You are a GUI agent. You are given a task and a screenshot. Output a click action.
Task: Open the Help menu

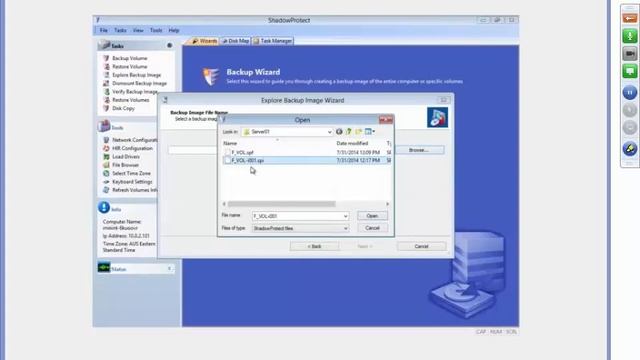(x=174, y=30)
